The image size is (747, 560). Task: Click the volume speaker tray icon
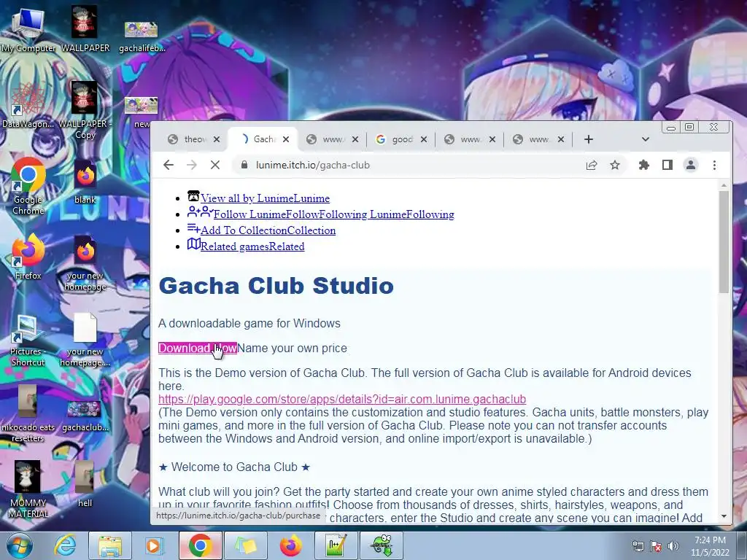[x=673, y=545]
